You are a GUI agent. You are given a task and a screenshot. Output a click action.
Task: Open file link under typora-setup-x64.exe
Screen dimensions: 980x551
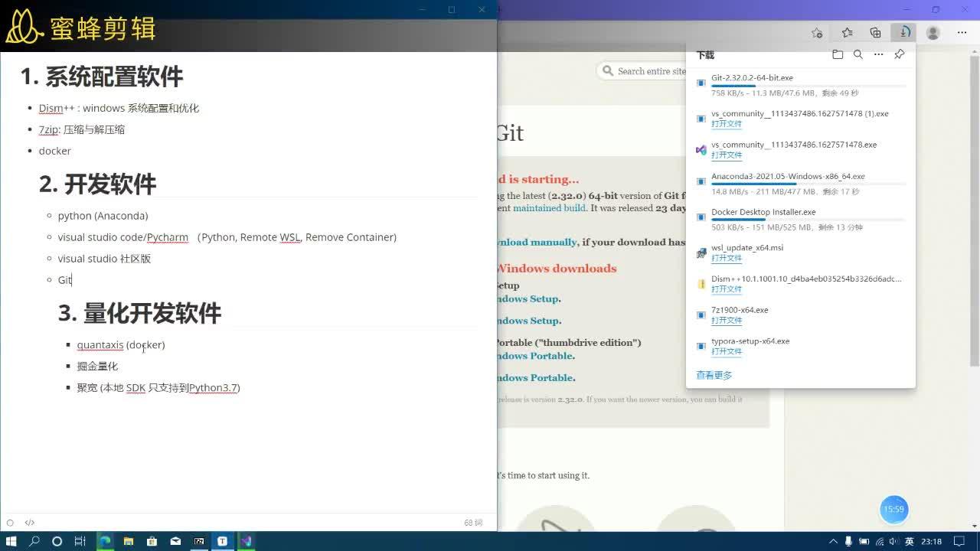pyautogui.click(x=727, y=352)
